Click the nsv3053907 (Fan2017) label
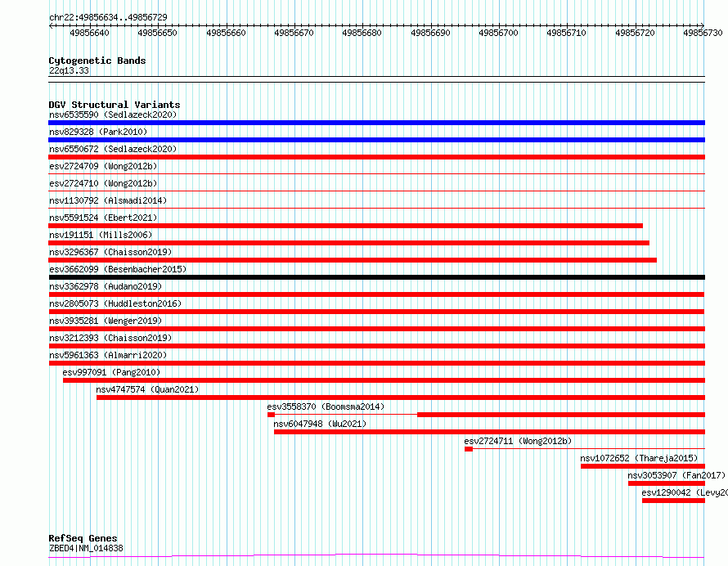The width and height of the screenshot is (728, 566). [676, 475]
